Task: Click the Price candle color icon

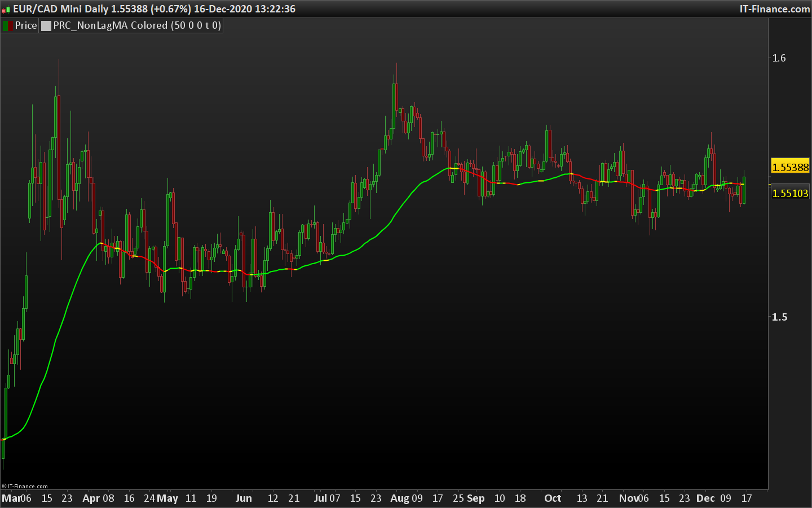Action: [x=8, y=25]
